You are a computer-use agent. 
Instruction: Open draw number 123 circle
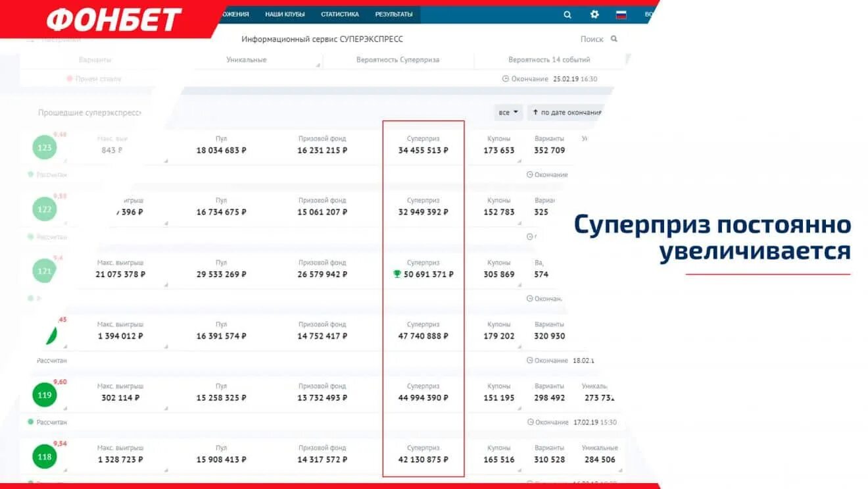click(45, 147)
